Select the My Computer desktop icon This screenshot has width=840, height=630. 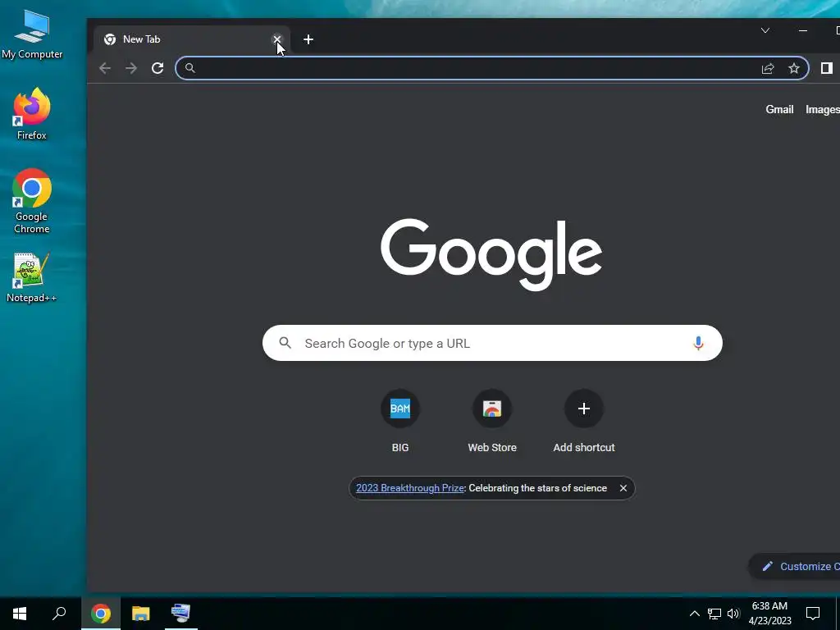[x=32, y=33]
